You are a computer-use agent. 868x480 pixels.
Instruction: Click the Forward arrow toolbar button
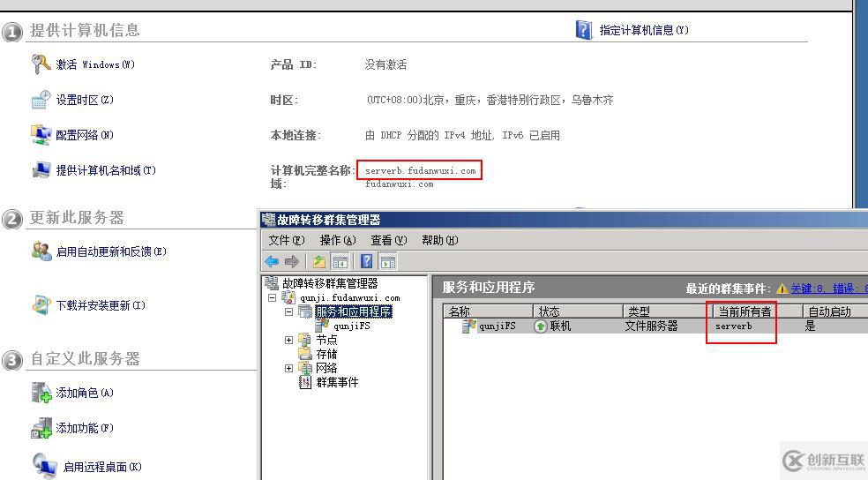(292, 261)
